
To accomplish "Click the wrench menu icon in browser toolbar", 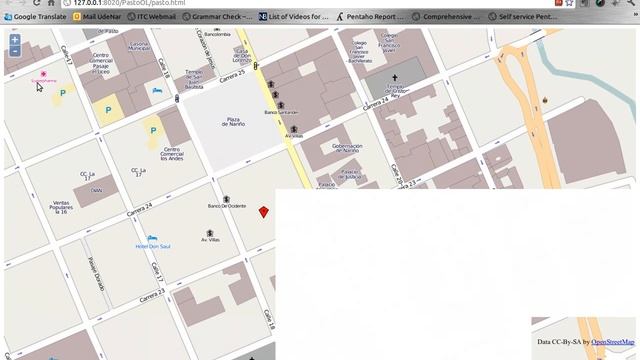I will tap(631, 3).
